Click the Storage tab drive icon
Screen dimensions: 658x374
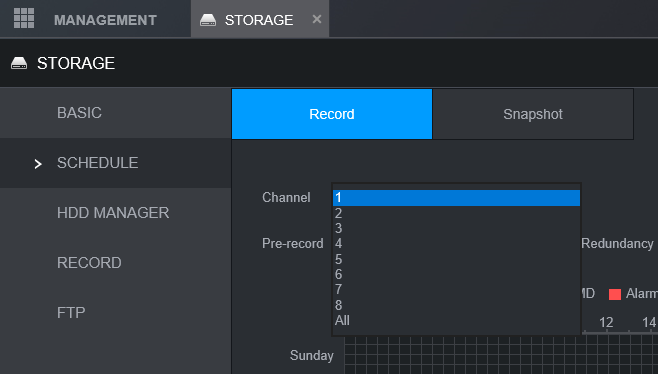click(208, 20)
